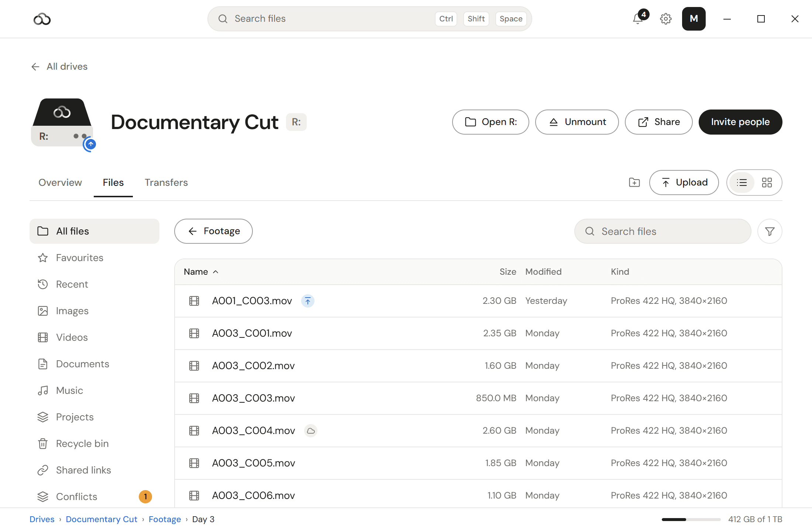
Task: Open Shared links
Action: tap(94, 470)
